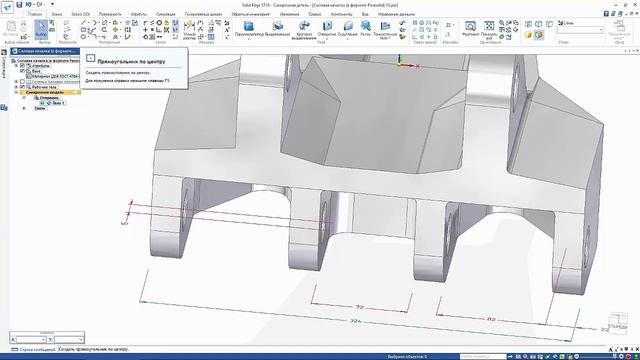
Task: Toggle the База checkbox in the tree
Action: pos(22,71)
